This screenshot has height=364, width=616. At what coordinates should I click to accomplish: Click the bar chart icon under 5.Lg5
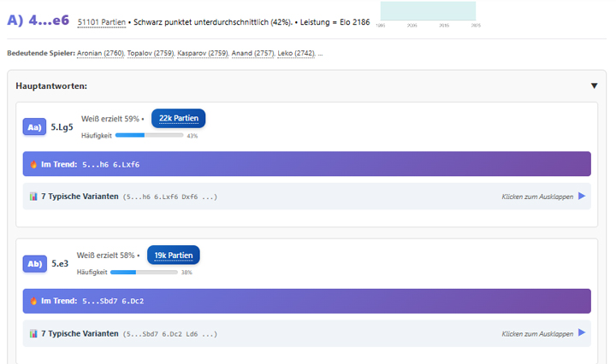coord(33,197)
